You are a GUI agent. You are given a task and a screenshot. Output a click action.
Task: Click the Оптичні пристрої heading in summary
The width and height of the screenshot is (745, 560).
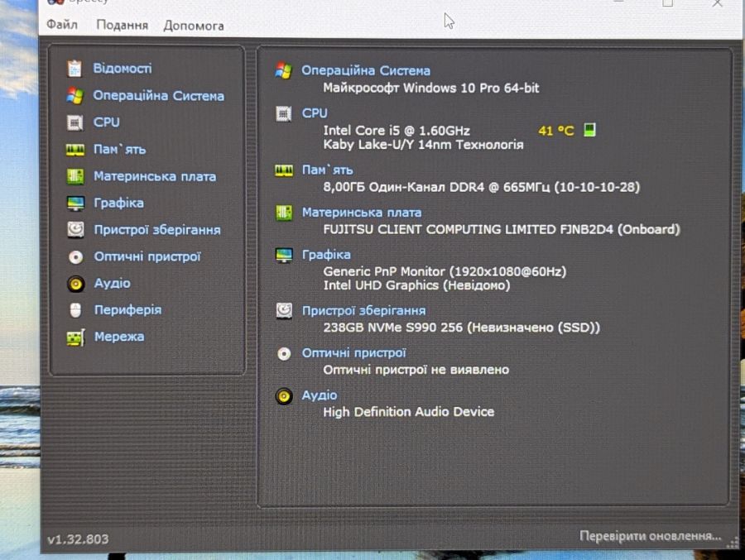tap(354, 353)
